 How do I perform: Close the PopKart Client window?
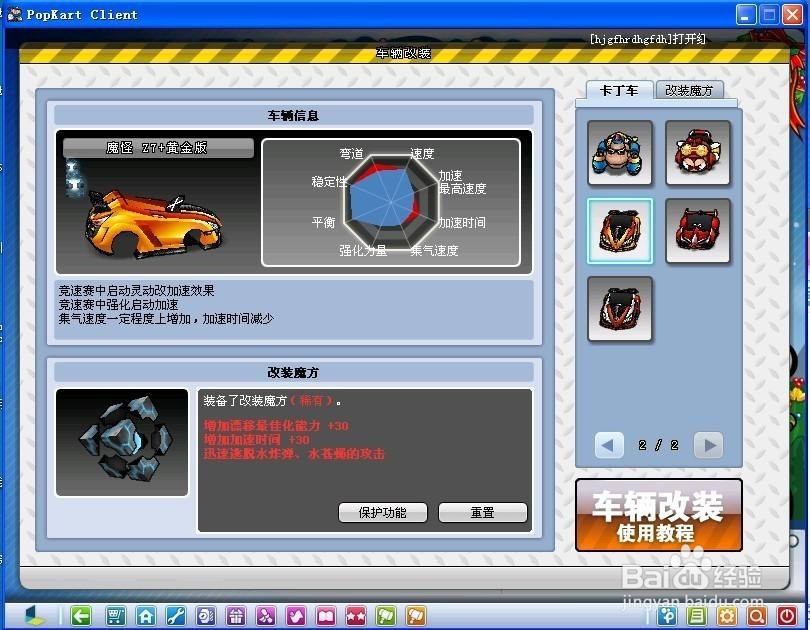point(792,14)
